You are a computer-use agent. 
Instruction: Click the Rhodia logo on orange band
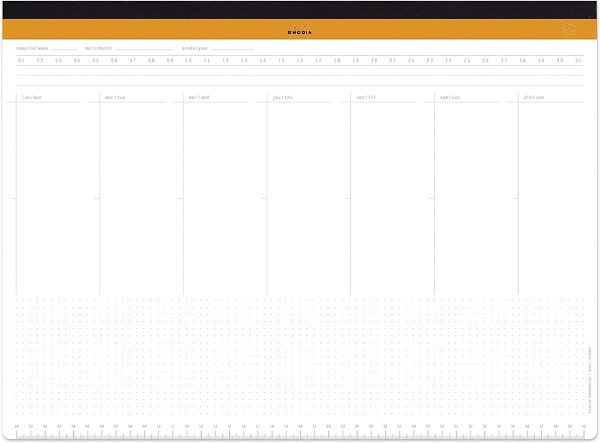pyautogui.click(x=300, y=30)
